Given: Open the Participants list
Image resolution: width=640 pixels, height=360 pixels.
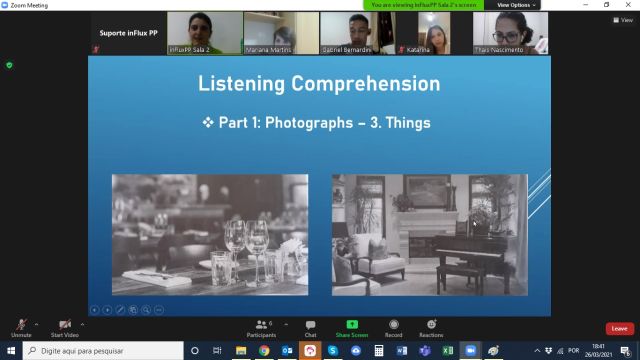Looking at the screenshot, I should click(x=261, y=329).
